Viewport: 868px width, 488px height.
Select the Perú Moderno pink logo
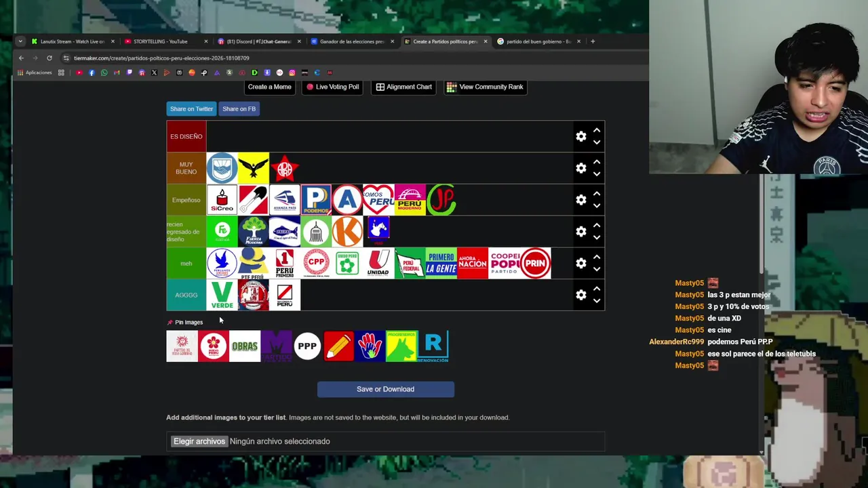pyautogui.click(x=410, y=200)
